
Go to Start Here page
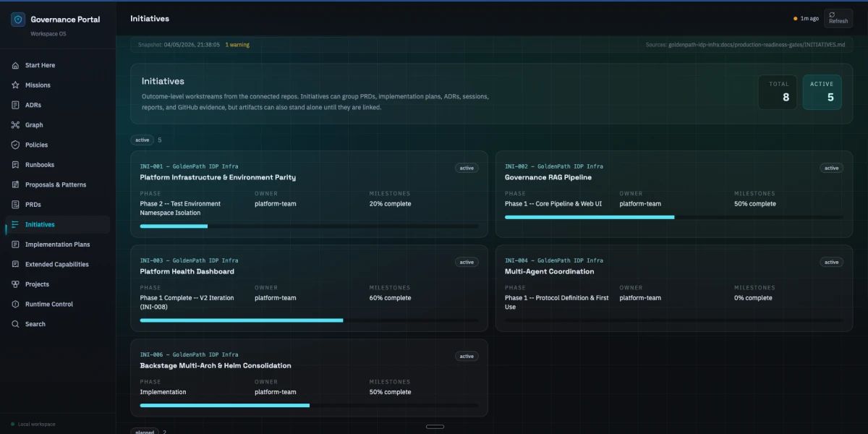[x=58, y=65]
